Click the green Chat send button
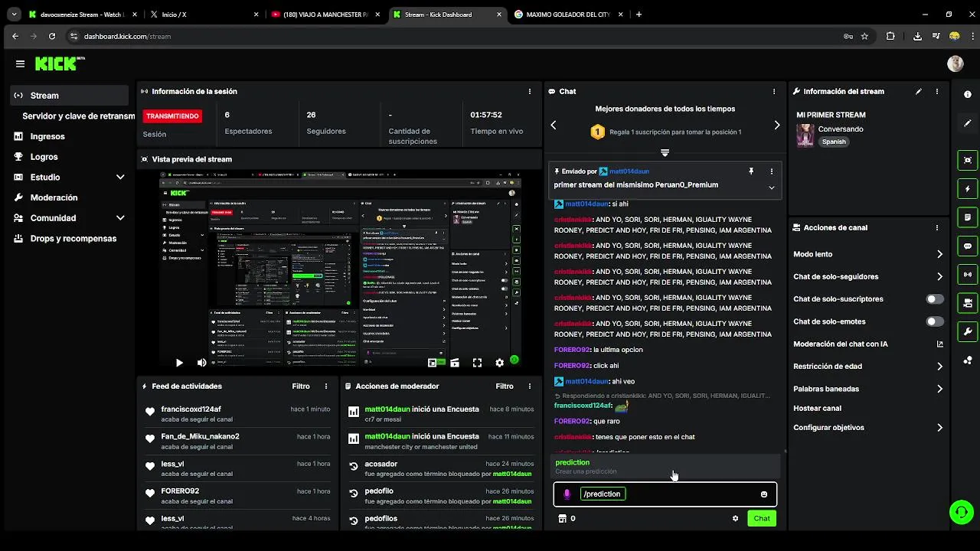The width and height of the screenshot is (980, 551). pos(761,518)
